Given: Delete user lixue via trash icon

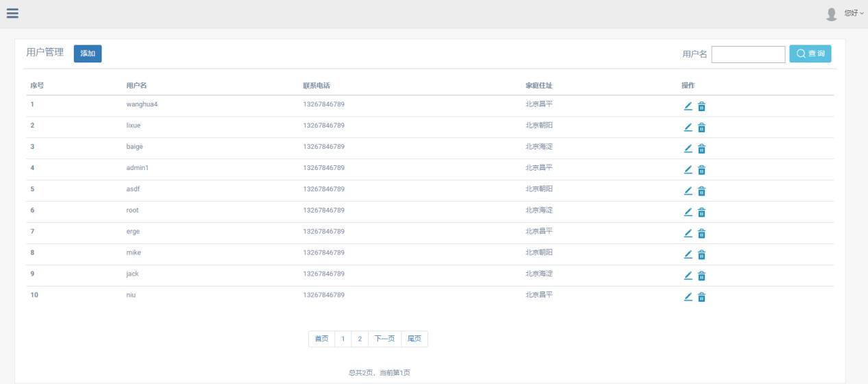Looking at the screenshot, I should [x=702, y=128].
